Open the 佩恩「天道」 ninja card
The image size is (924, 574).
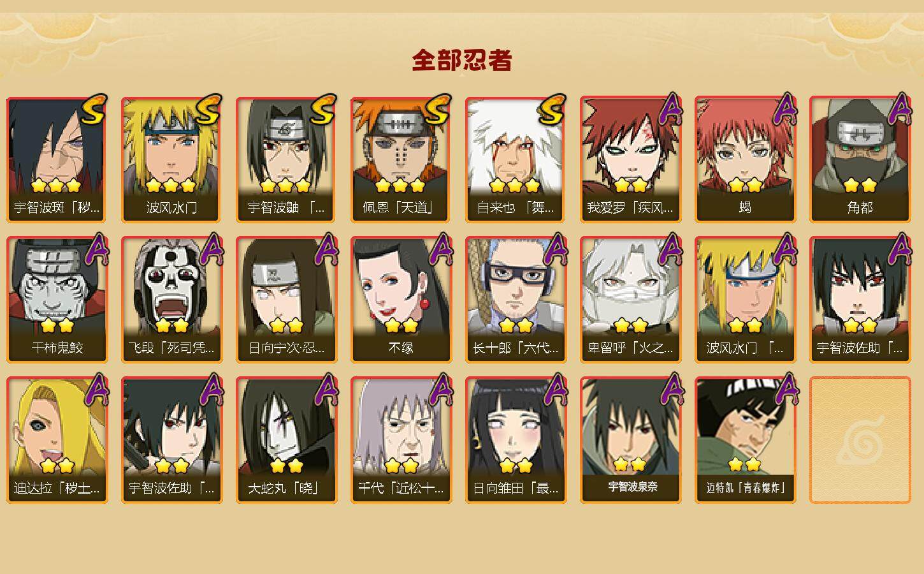(401, 159)
